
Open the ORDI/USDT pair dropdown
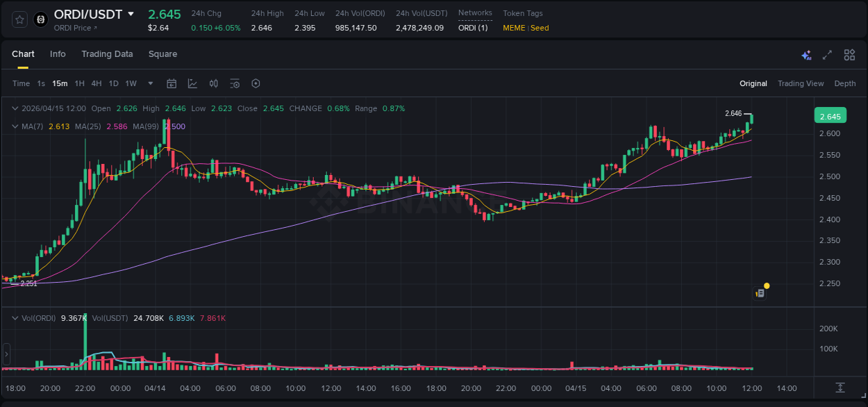coord(132,13)
